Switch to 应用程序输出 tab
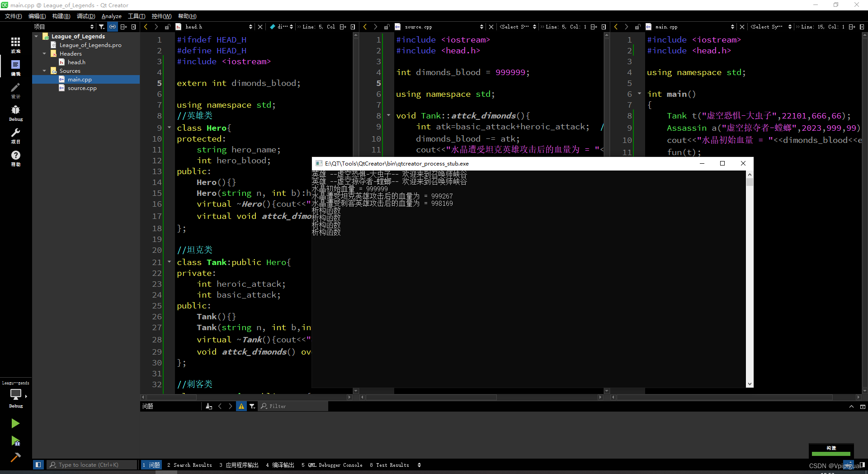The image size is (868, 474). (239, 465)
